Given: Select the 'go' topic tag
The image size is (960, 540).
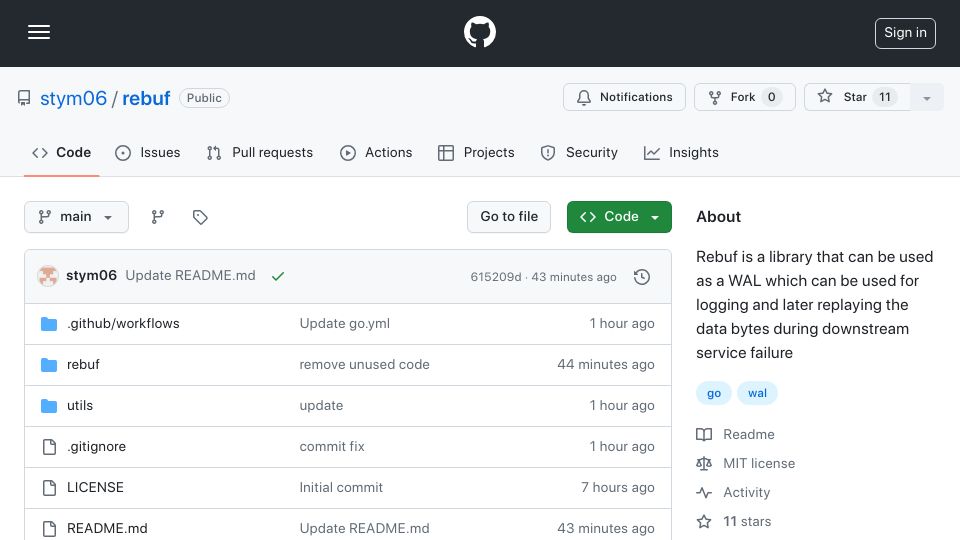Looking at the screenshot, I should coord(714,393).
